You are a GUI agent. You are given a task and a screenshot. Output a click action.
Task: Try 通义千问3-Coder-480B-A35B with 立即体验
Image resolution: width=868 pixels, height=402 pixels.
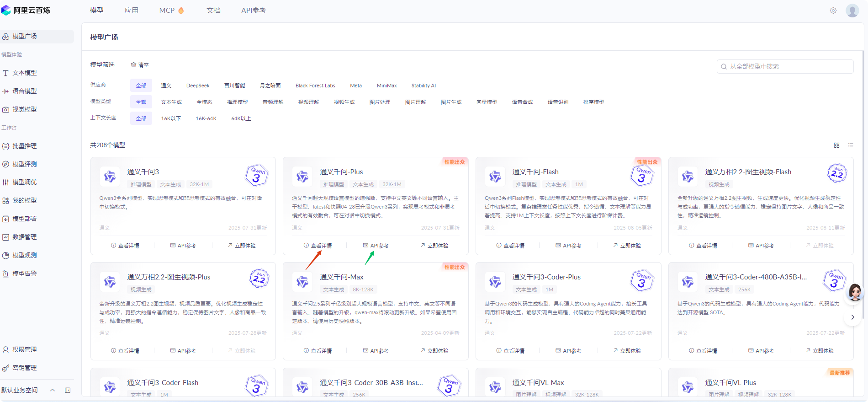[820, 351]
